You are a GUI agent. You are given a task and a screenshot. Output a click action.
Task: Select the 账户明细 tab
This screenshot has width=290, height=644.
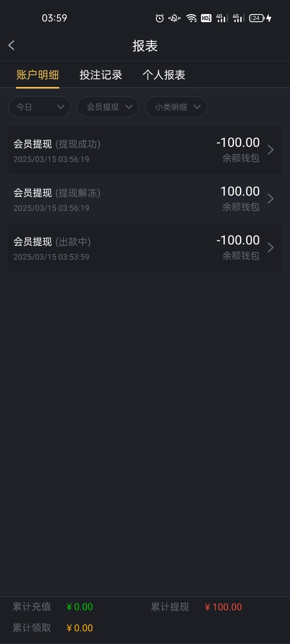38,75
